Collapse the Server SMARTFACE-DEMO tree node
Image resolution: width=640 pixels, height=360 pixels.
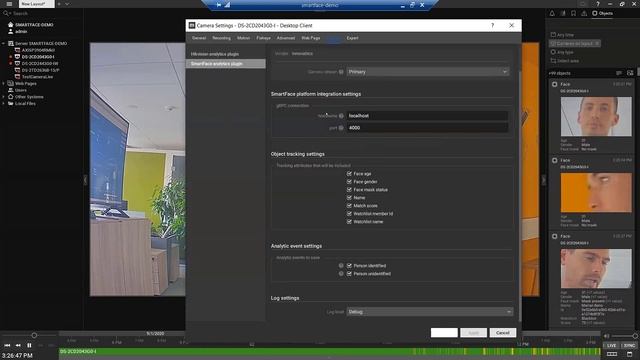point(4,43)
